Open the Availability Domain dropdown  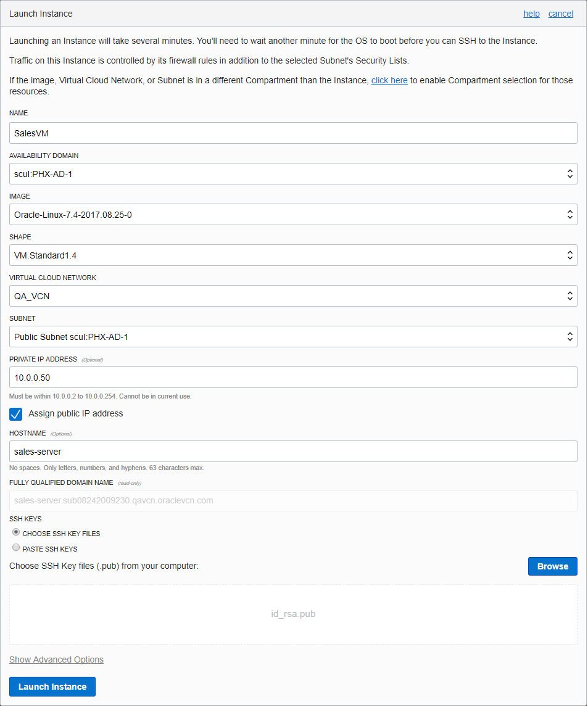point(569,173)
